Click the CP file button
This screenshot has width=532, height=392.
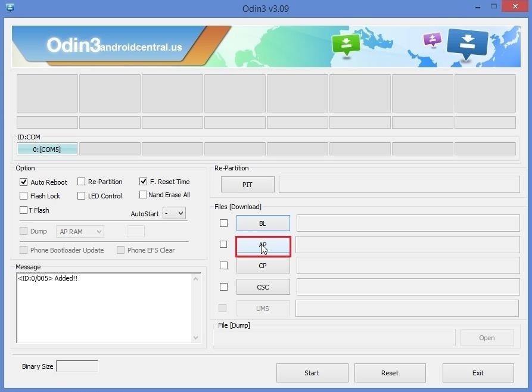(x=263, y=266)
